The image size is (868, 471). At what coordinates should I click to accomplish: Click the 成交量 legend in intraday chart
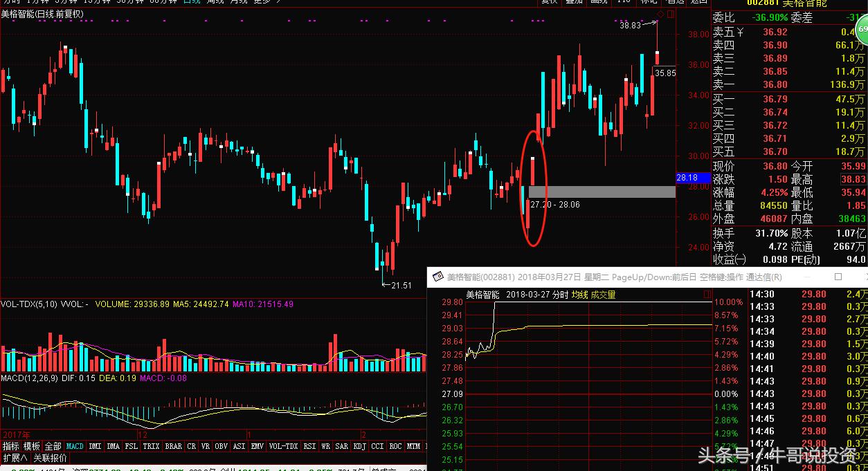pos(603,295)
